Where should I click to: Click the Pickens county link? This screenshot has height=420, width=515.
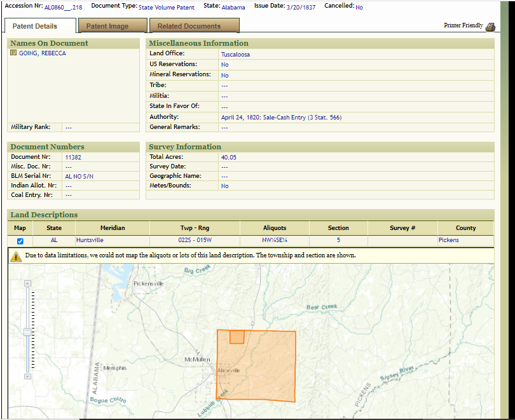click(x=448, y=240)
